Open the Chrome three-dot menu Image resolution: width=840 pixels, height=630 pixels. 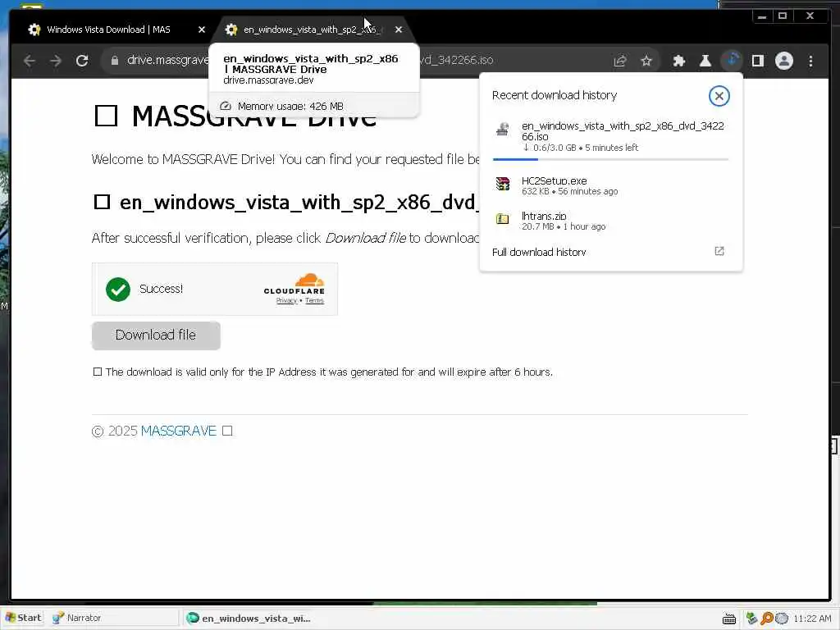(x=810, y=61)
